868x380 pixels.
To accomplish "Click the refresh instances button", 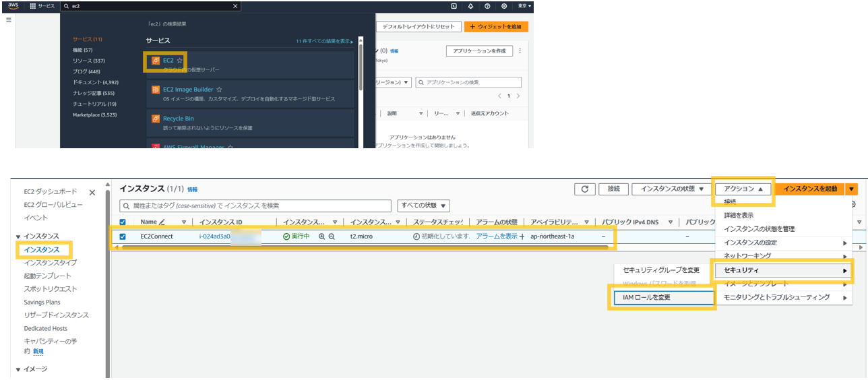I will click(x=584, y=189).
